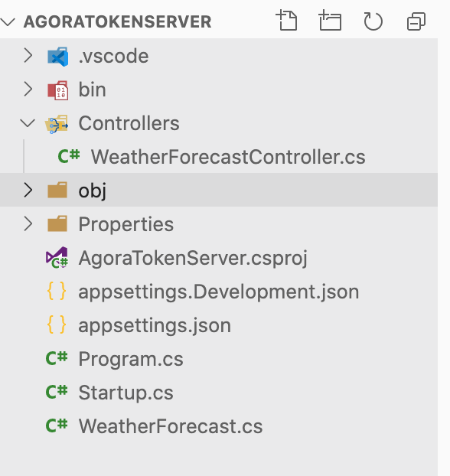Expand the bin folder chevron
The image size is (450, 476).
[28, 90]
